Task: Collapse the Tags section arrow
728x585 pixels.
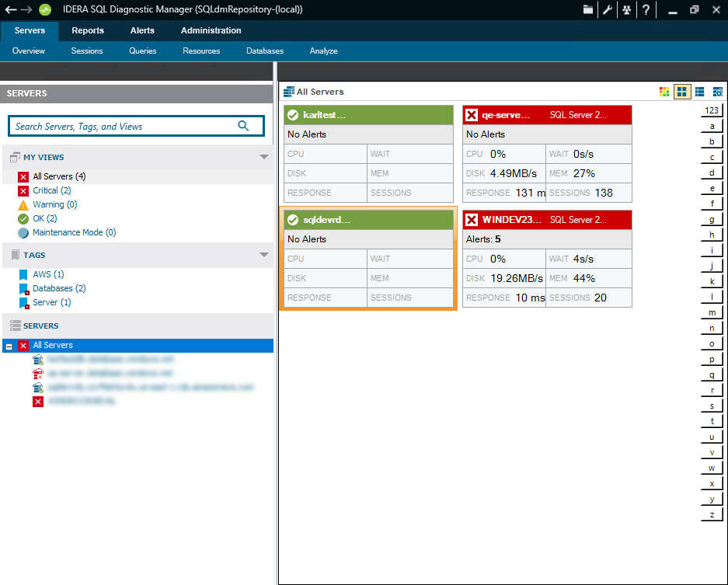Action: click(x=263, y=255)
